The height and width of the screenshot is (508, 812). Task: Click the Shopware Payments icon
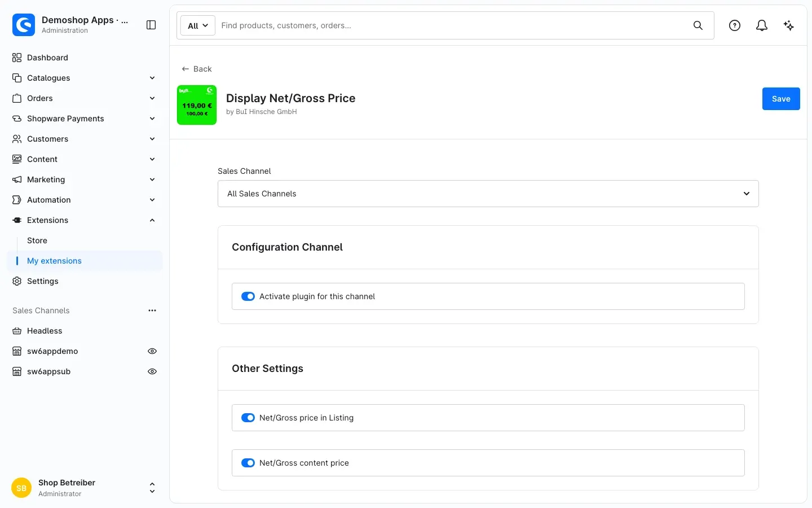(17, 119)
